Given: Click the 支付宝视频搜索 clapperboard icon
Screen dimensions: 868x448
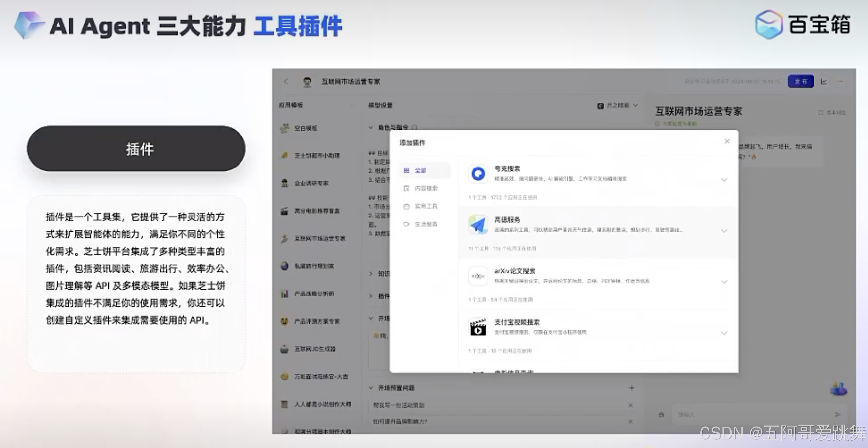Looking at the screenshot, I should (478, 327).
